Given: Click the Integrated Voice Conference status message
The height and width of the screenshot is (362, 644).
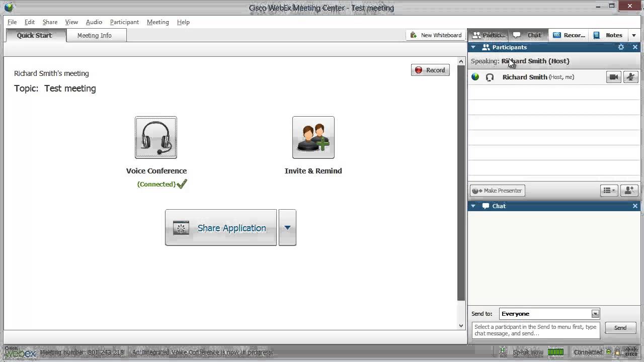Looking at the screenshot, I should (202, 352).
